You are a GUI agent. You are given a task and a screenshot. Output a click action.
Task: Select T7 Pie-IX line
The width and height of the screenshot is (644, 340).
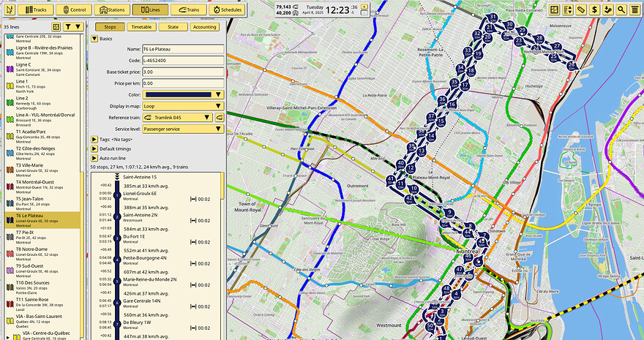click(42, 238)
